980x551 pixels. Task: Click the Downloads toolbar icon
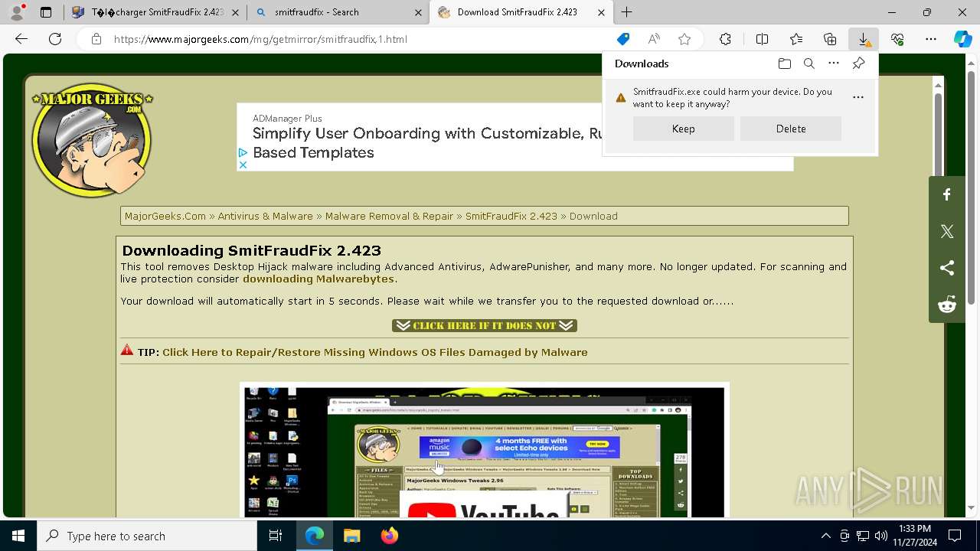864,39
